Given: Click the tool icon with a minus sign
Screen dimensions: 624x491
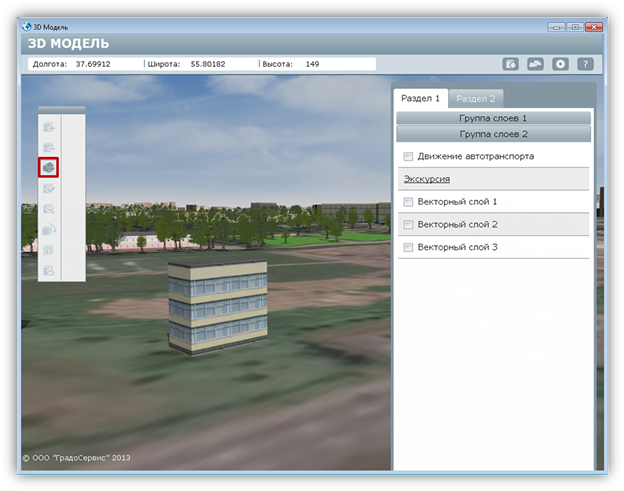Looking at the screenshot, I should coord(49,147).
